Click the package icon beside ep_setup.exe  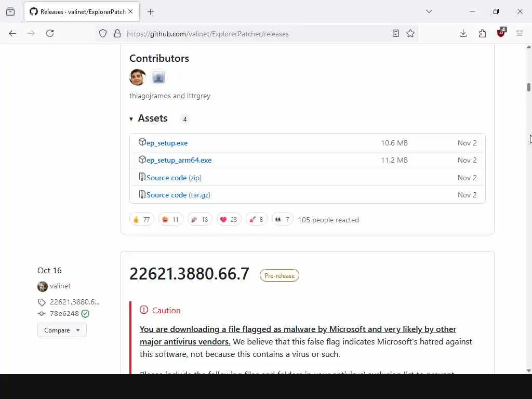pyautogui.click(x=142, y=142)
